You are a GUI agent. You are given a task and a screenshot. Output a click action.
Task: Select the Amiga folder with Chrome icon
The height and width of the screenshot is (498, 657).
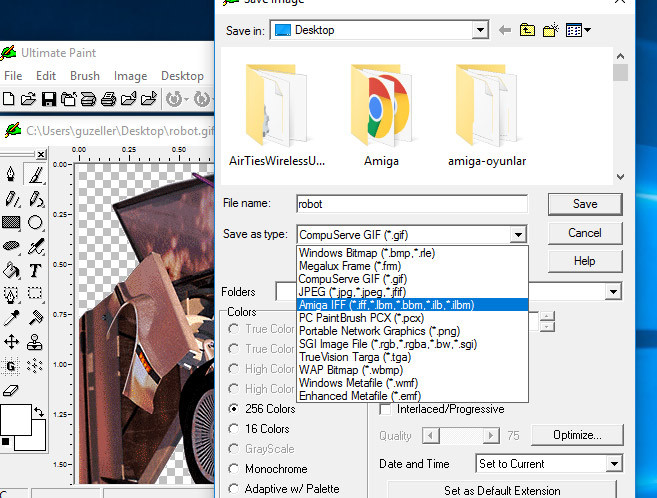381,115
